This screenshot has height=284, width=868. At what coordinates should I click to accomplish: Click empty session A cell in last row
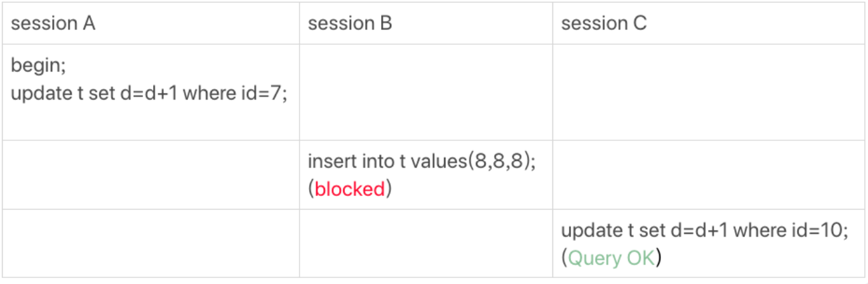click(x=150, y=244)
